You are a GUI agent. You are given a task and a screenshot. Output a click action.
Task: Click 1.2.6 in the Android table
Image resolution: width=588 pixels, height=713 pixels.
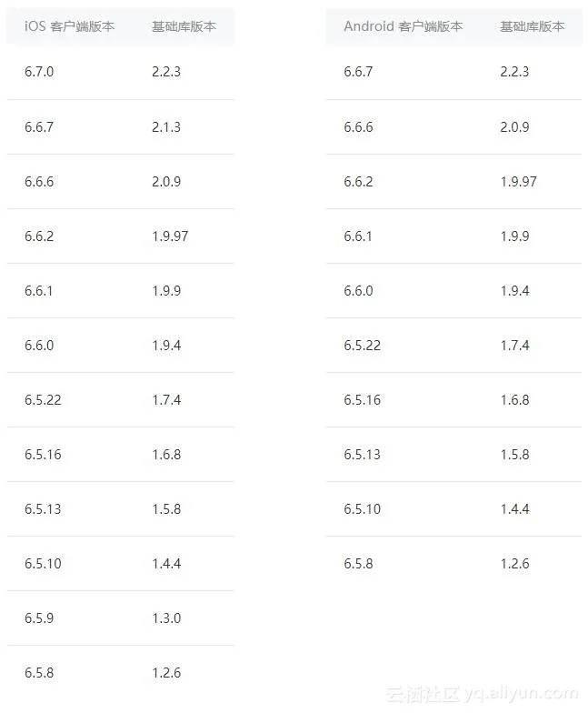[514, 563]
